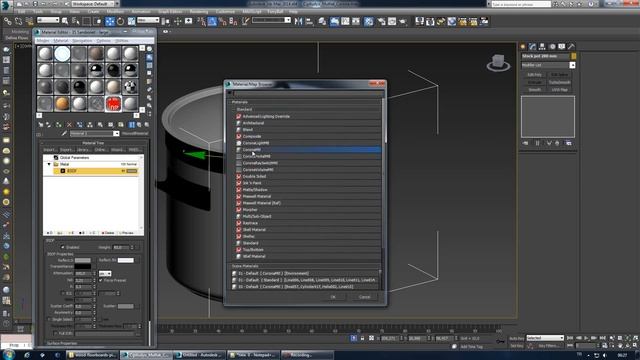Click Assign Material to Selection icon
This screenshot has width=640, height=360.
59,124
